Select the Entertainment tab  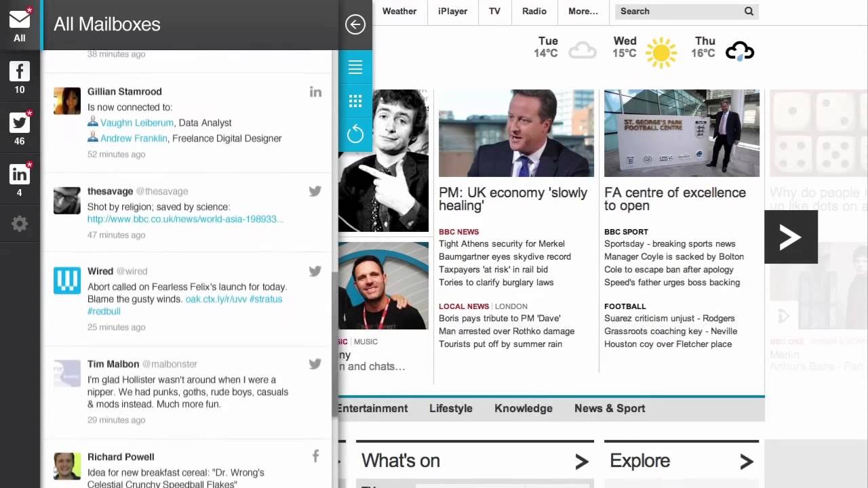372,408
